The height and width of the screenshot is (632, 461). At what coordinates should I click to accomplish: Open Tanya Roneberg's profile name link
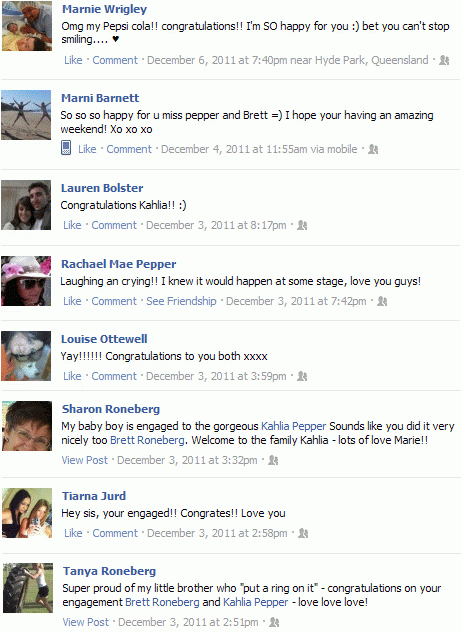109,571
